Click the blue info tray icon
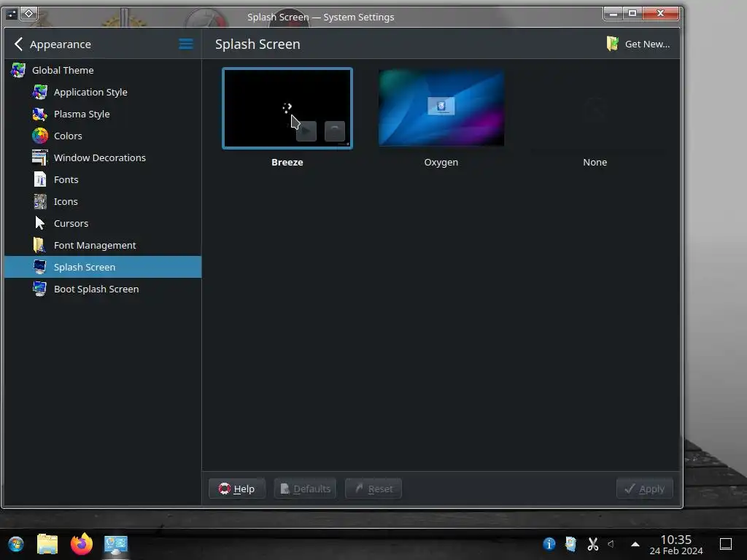The image size is (747, 560). [549, 544]
